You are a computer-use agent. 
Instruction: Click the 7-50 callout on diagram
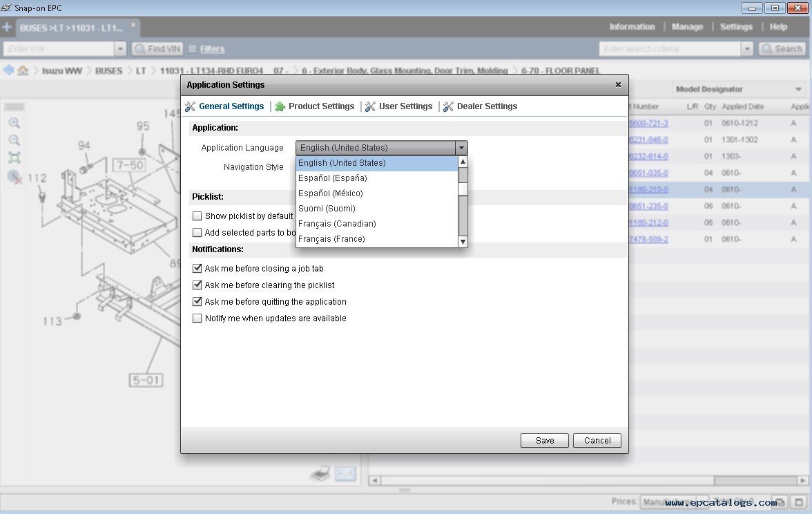click(x=129, y=165)
